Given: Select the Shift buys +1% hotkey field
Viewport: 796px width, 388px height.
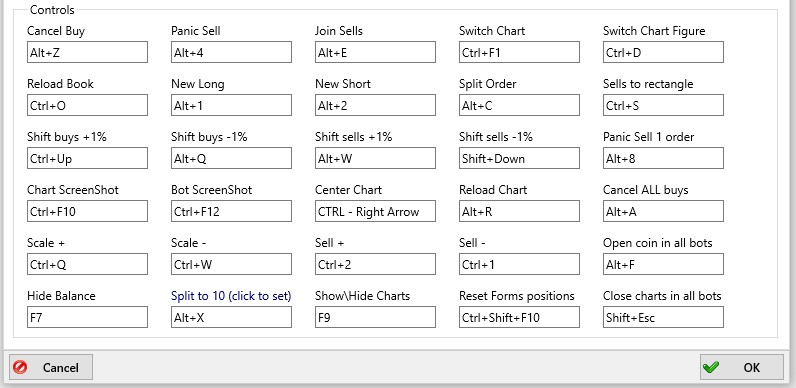Looking at the screenshot, I should (x=87, y=158).
